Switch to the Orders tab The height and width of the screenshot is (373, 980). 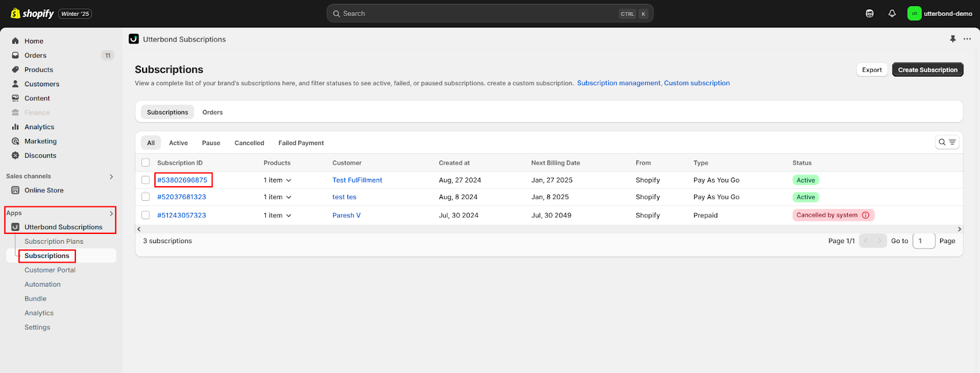click(x=213, y=112)
